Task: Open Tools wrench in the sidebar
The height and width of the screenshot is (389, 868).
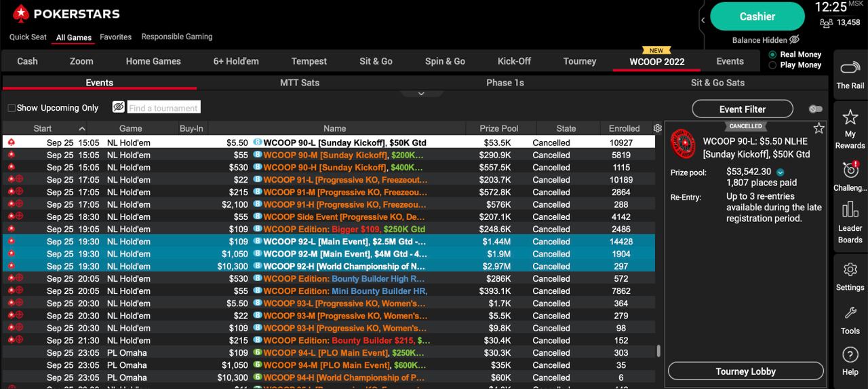Action: tap(850, 313)
